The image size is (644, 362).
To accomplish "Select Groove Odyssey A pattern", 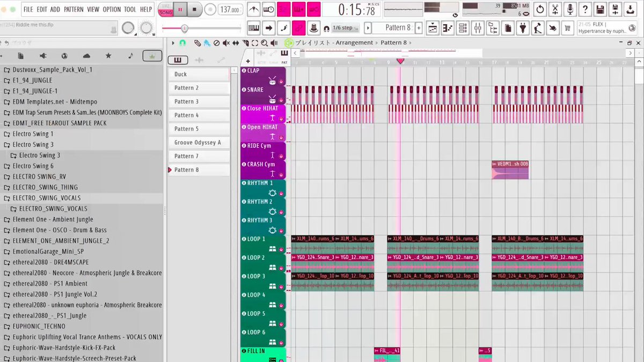I will point(199,142).
